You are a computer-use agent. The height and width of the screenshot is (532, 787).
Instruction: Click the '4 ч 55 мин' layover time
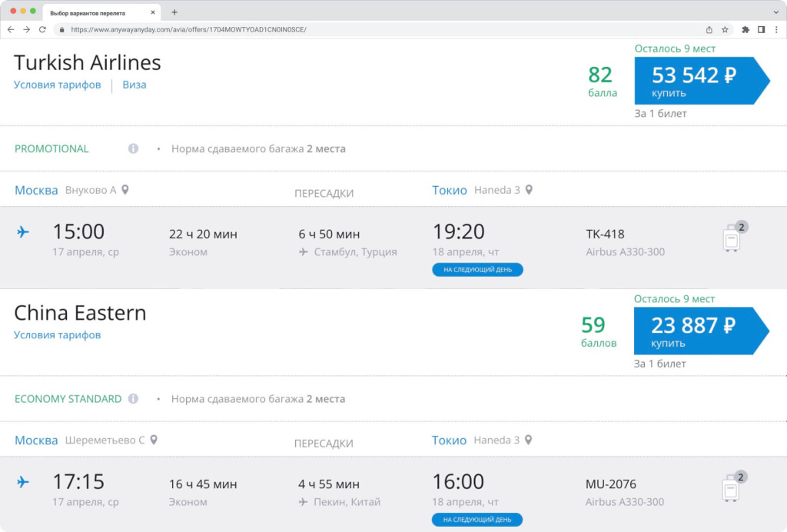tap(329, 484)
